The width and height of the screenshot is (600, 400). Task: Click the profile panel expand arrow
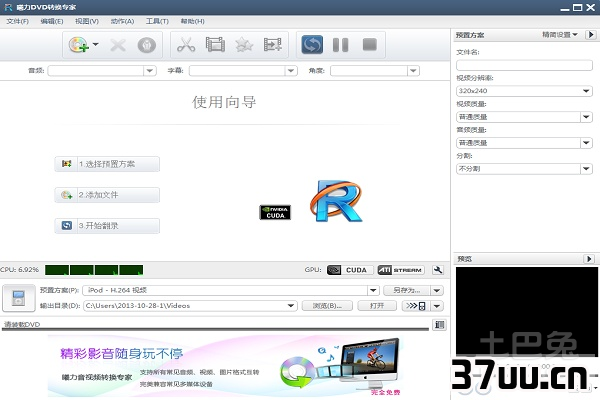[591, 35]
